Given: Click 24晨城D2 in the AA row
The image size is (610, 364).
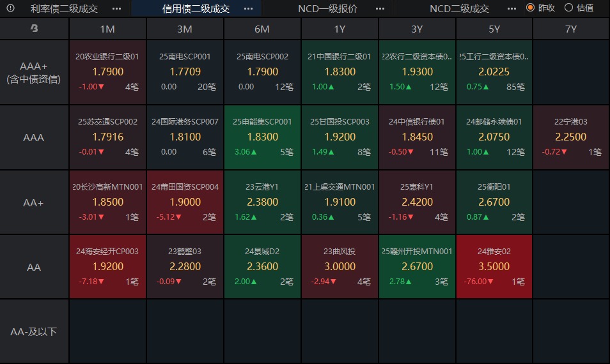Looking at the screenshot, I should point(262,252).
